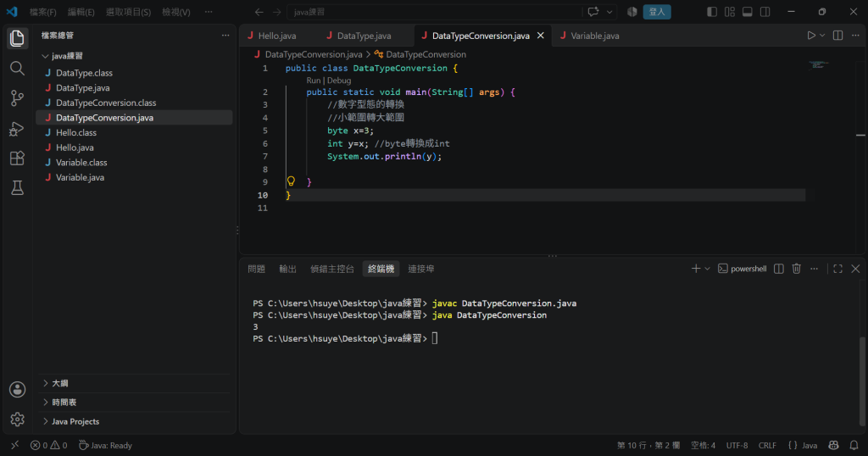Click the Run code lens link

[x=314, y=81]
